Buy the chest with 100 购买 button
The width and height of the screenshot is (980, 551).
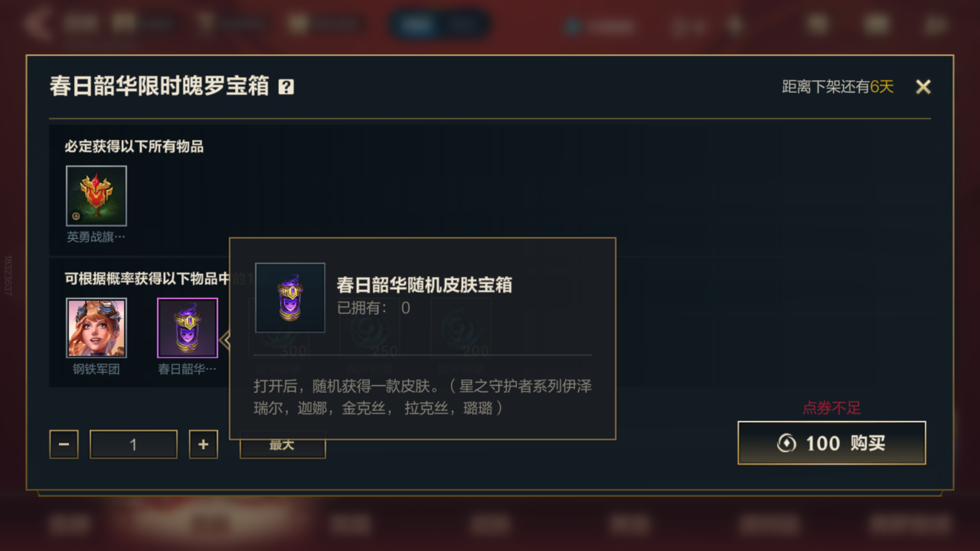[831, 443]
